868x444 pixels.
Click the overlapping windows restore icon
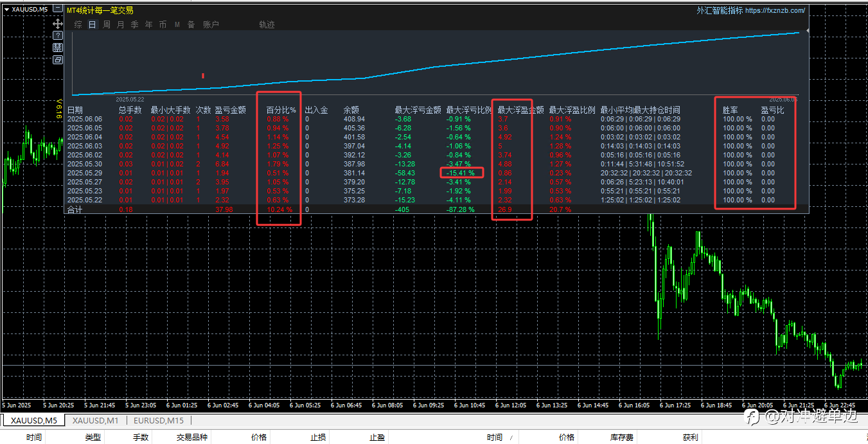58,60
